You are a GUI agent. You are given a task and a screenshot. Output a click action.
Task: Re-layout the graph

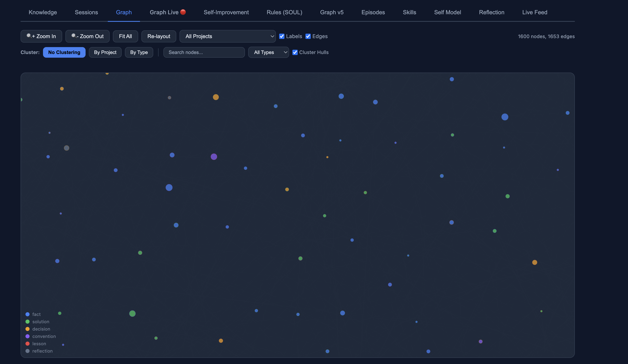[159, 36]
